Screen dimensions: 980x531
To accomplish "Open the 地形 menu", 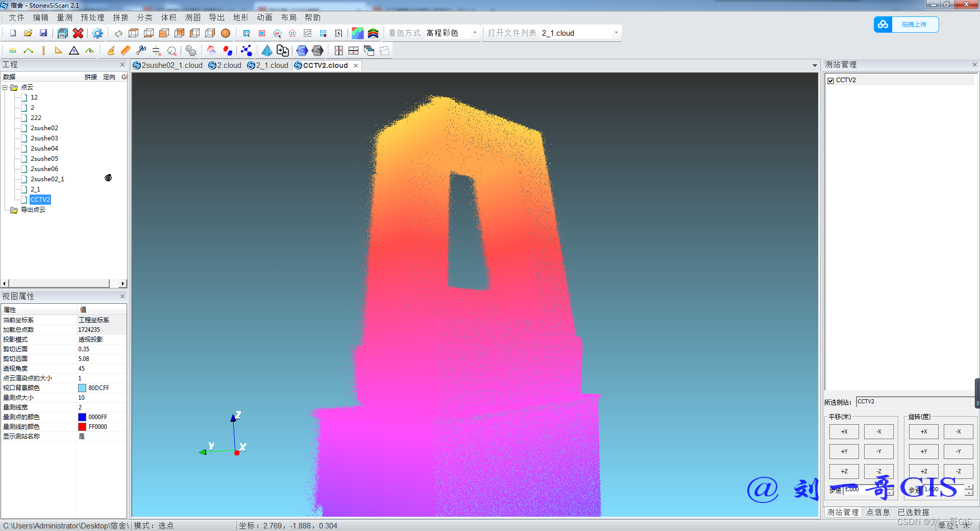I will [x=240, y=17].
